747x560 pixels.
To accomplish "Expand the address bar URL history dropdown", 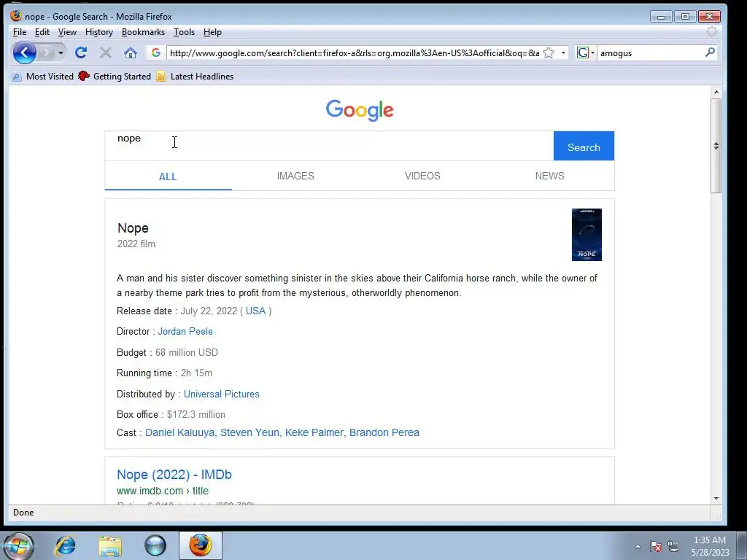I will pos(563,52).
